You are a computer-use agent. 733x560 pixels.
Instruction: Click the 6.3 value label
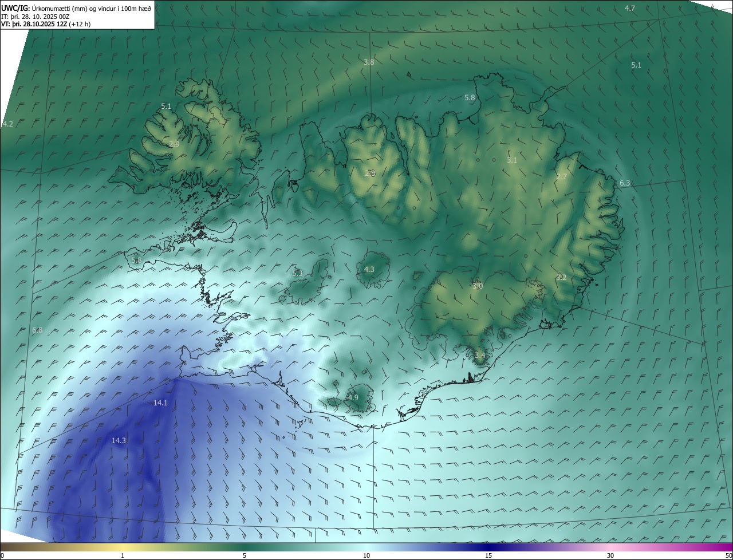(x=625, y=183)
